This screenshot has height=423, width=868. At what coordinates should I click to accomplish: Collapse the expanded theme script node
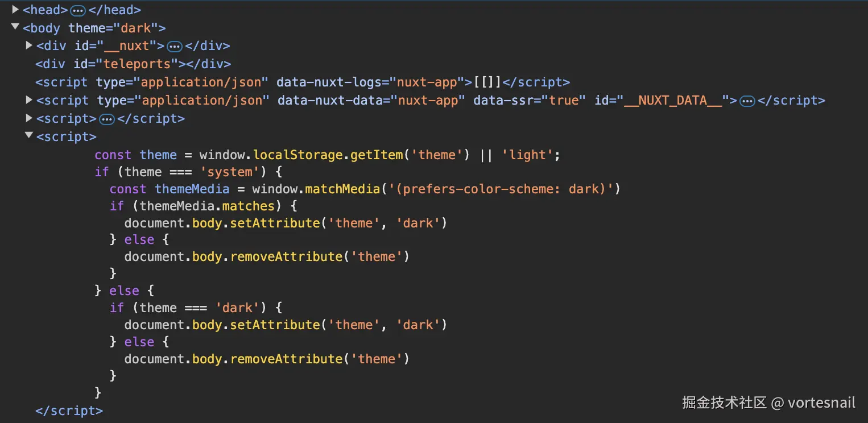point(29,136)
